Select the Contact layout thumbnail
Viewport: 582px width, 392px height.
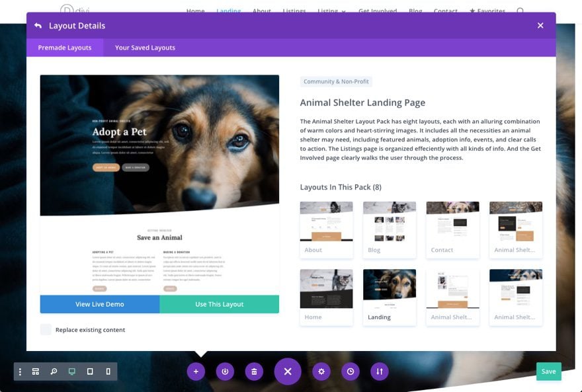(452, 229)
